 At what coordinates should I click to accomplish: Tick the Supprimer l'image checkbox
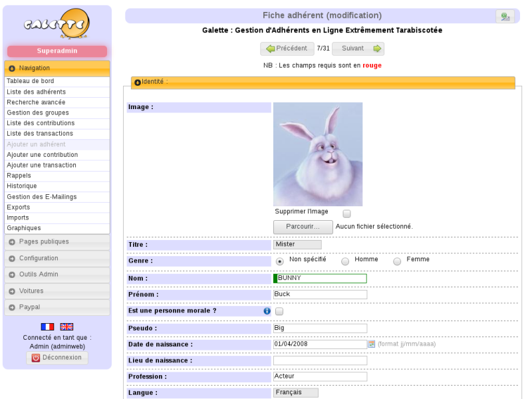point(346,213)
